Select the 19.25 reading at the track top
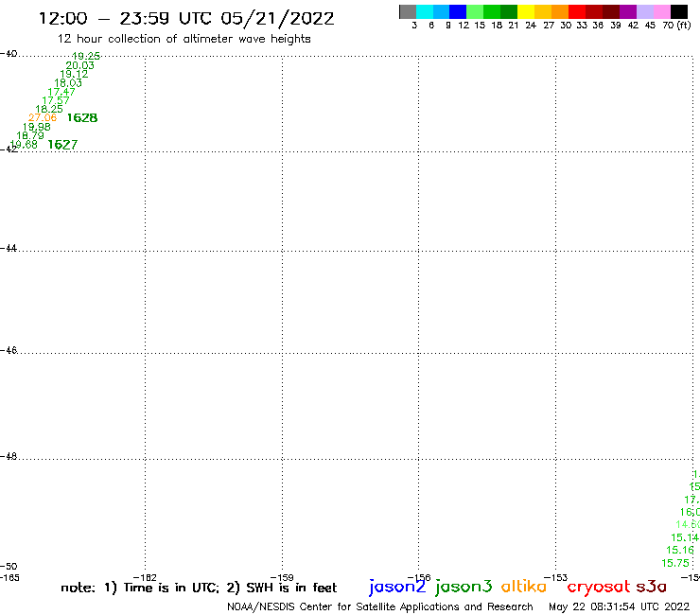Image resolution: width=700 pixels, height=615 pixels. coord(86,56)
